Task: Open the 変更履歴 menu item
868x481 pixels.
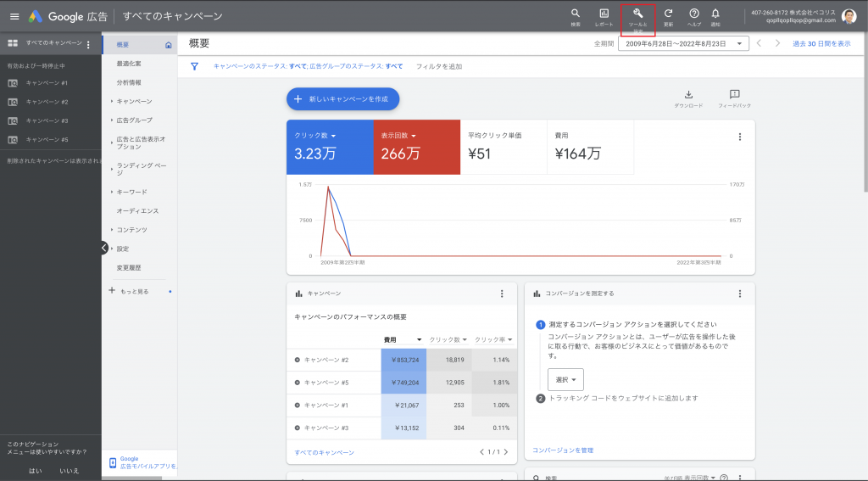Action: (129, 268)
